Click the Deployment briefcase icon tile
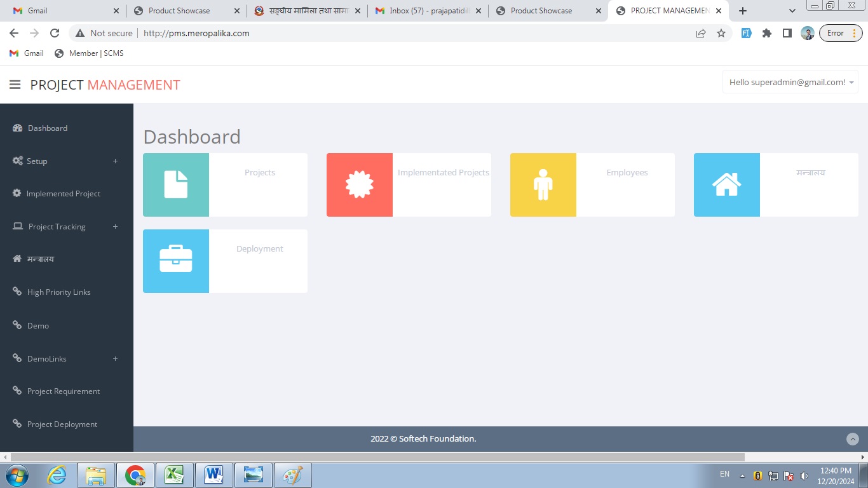 point(176,261)
